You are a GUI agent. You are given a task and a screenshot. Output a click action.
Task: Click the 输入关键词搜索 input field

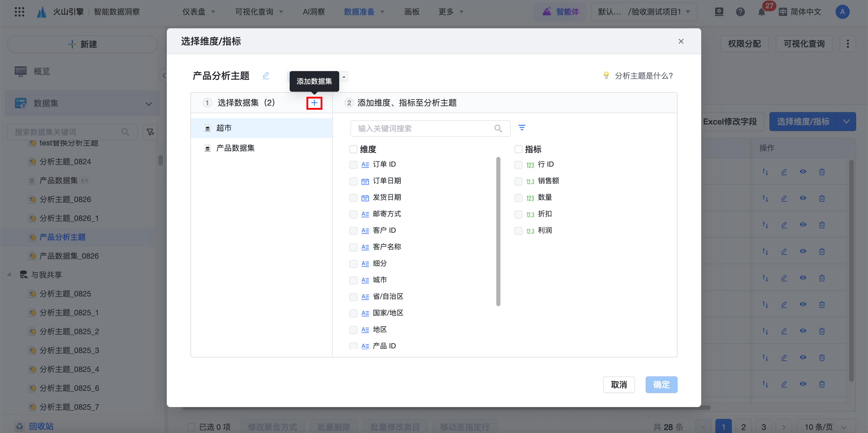tap(421, 129)
